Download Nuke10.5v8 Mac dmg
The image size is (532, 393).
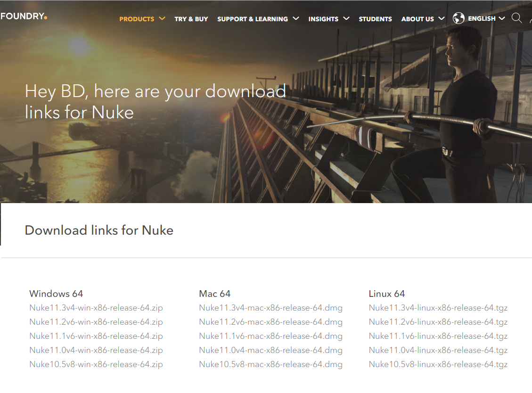(271, 364)
